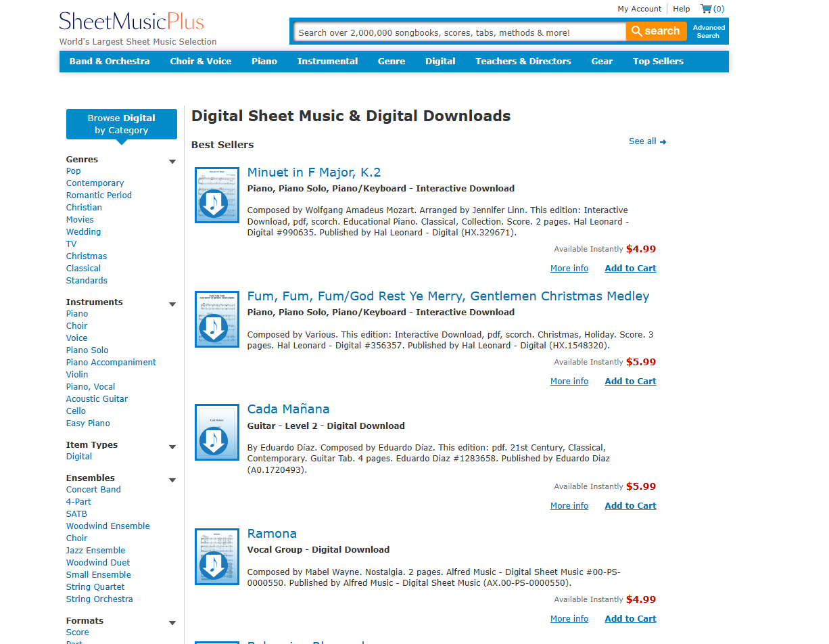
Task: Open the Teachers & Directors menu
Action: point(523,61)
